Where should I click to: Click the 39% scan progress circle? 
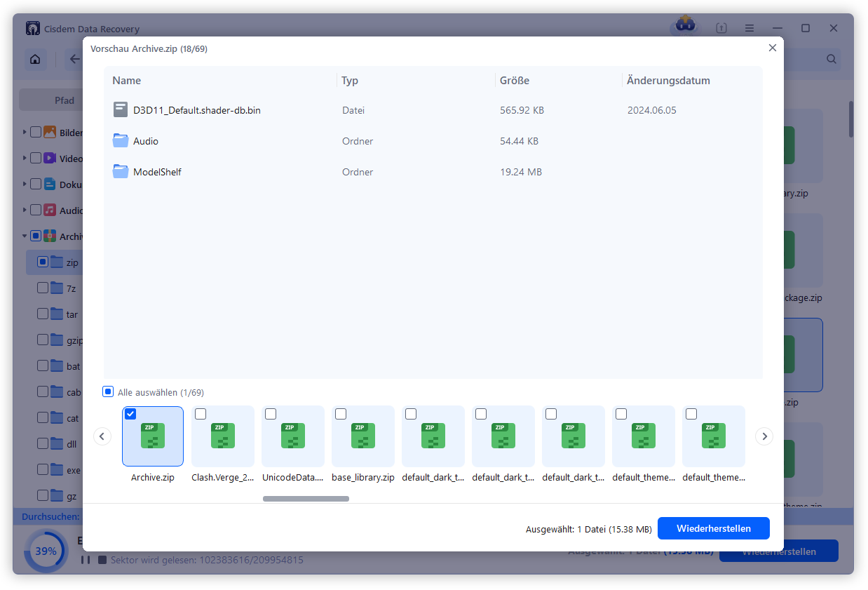46,551
